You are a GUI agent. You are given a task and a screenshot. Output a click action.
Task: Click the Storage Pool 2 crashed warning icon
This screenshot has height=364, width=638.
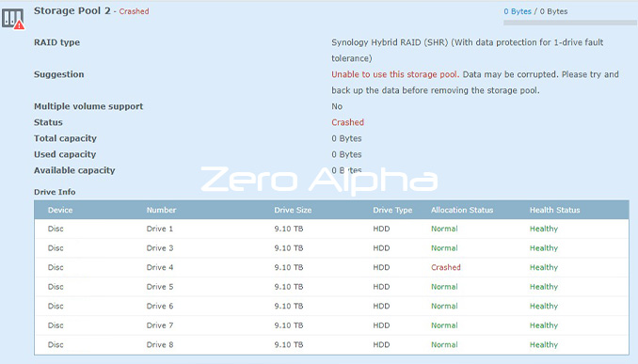13,19
